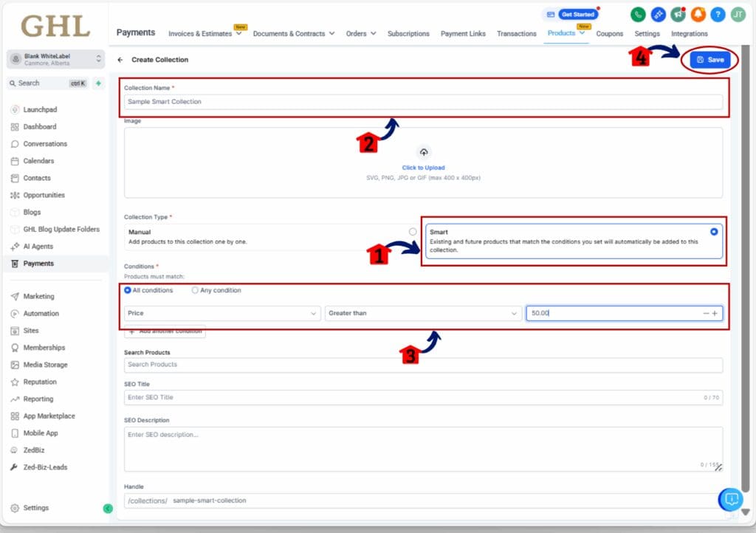Viewport: 756px width, 533px height.
Task: Open the chat support widget icon
Action: click(x=730, y=499)
